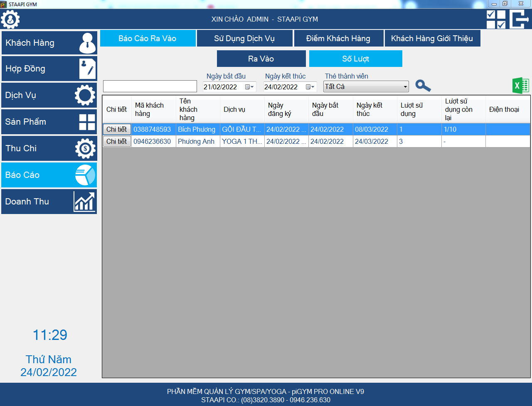
Task: Select the Ra Vào sub-report button
Action: [261, 59]
